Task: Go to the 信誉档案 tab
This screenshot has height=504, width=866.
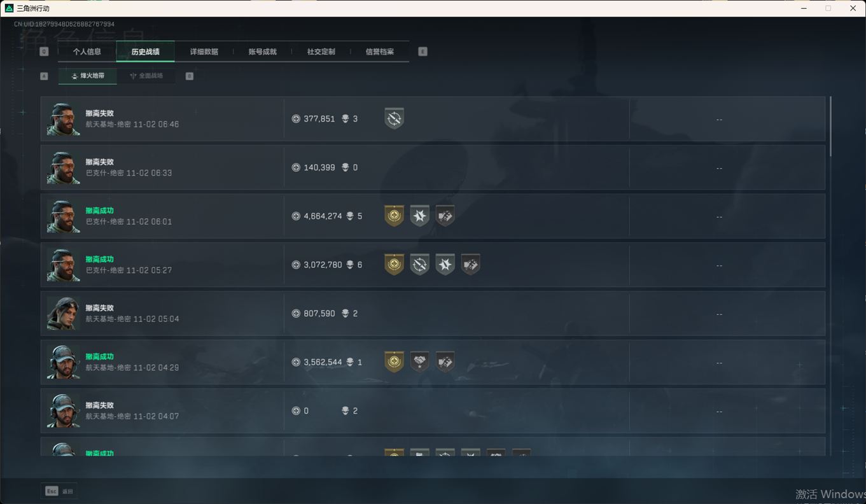Action: click(380, 52)
